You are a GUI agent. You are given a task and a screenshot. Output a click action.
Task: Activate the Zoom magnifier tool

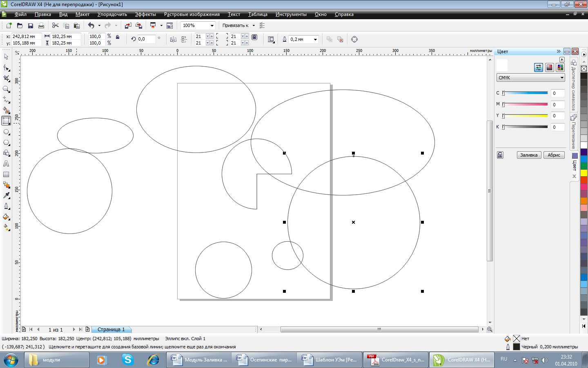coord(6,89)
